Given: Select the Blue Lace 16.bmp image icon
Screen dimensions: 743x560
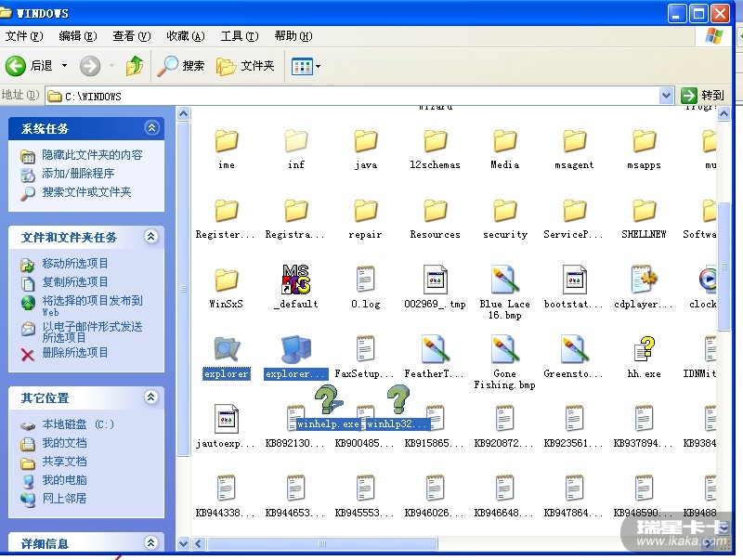Looking at the screenshot, I should click(x=505, y=279).
